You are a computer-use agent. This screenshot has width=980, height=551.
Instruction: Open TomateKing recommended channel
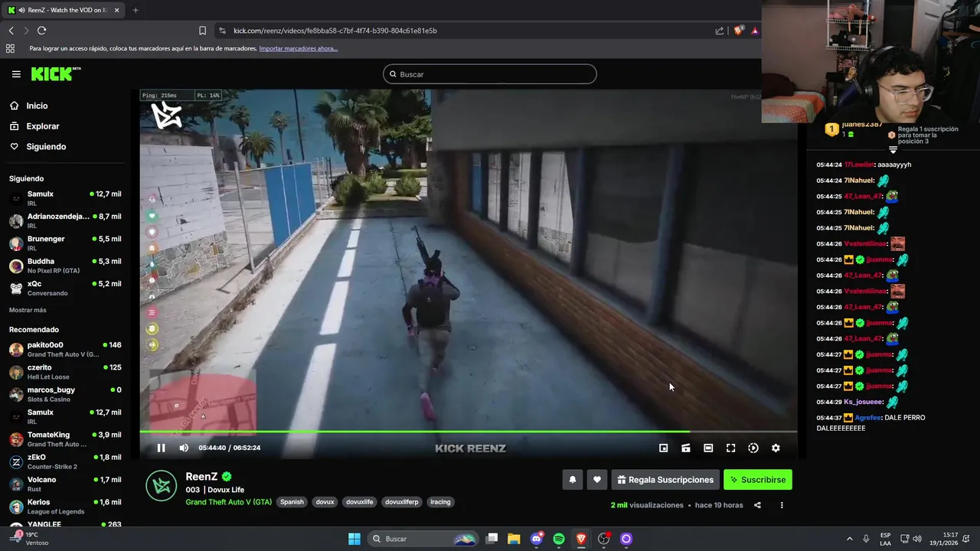65,439
